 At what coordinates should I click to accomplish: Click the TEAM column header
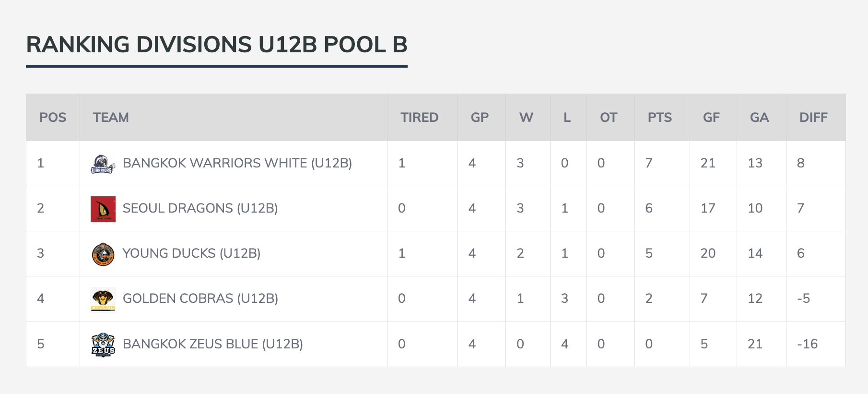tap(111, 118)
